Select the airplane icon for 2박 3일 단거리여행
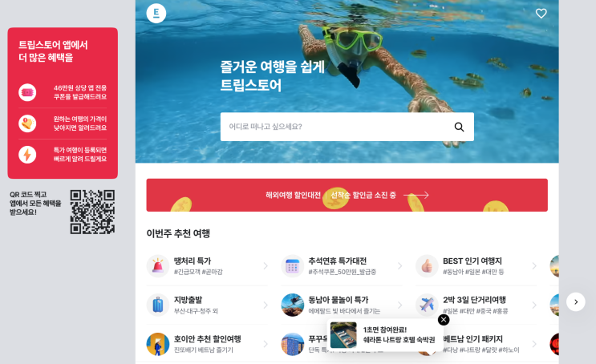 click(x=427, y=305)
